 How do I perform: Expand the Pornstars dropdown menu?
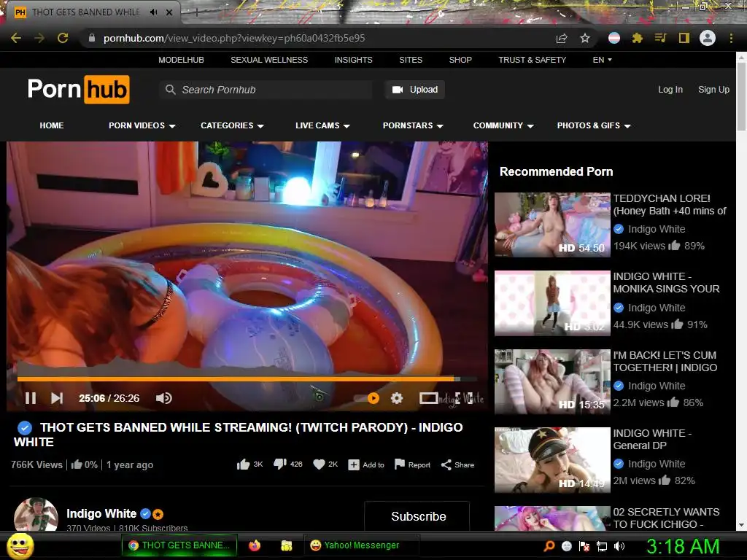tap(413, 125)
